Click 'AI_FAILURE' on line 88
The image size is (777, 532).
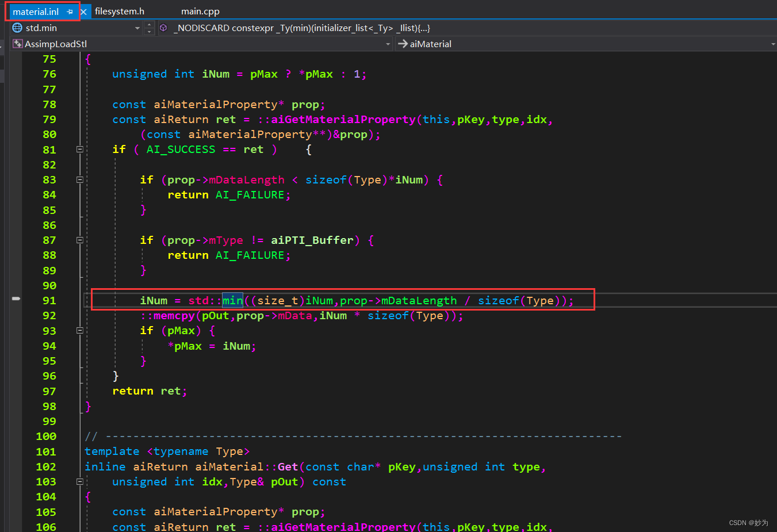(x=250, y=255)
